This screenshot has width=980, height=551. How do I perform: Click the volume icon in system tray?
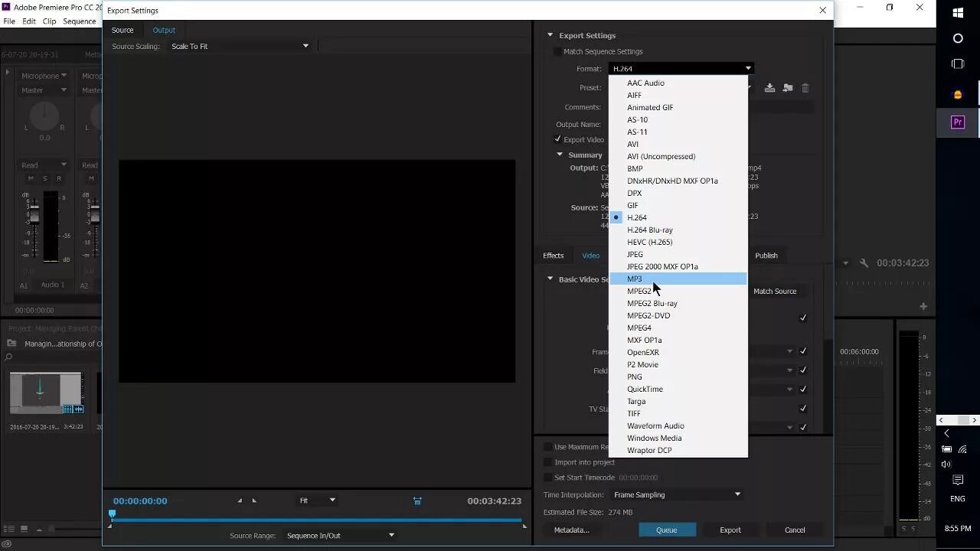tap(946, 464)
